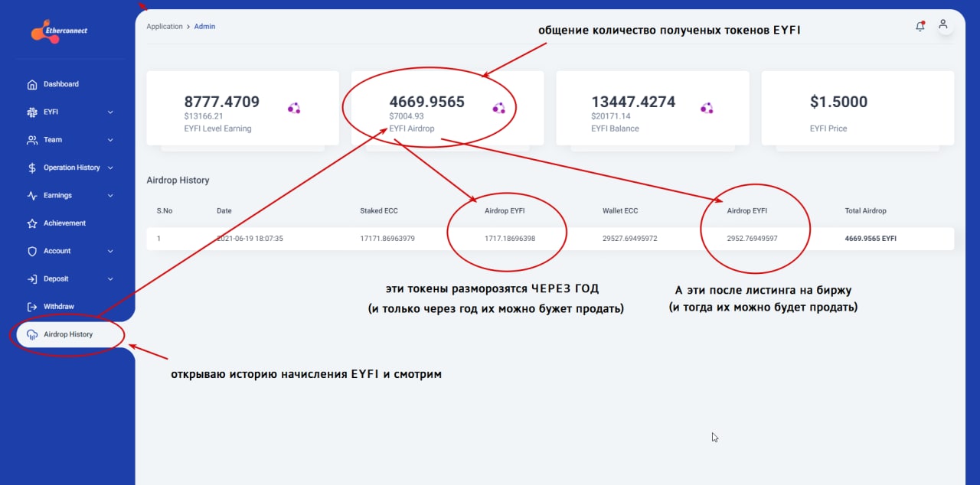This screenshot has height=485, width=980.
Task: Click the 4669.9565 EYFI total cell
Action: coord(871,239)
